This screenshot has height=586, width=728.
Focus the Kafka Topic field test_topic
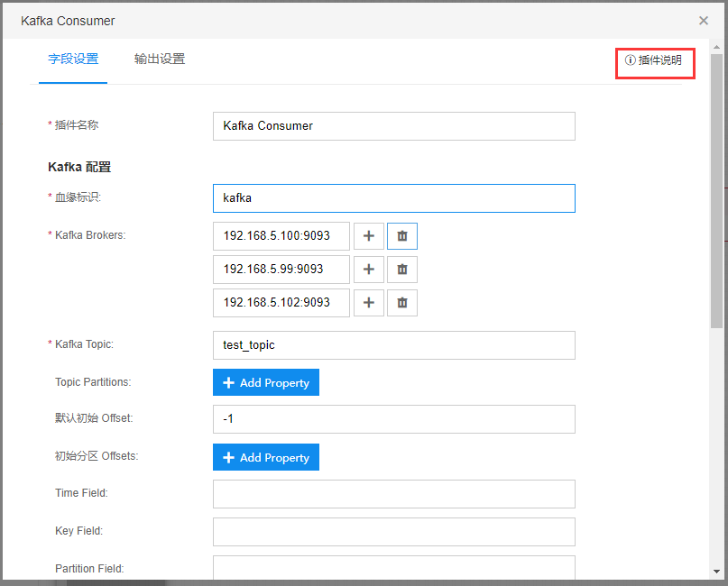[394, 345]
